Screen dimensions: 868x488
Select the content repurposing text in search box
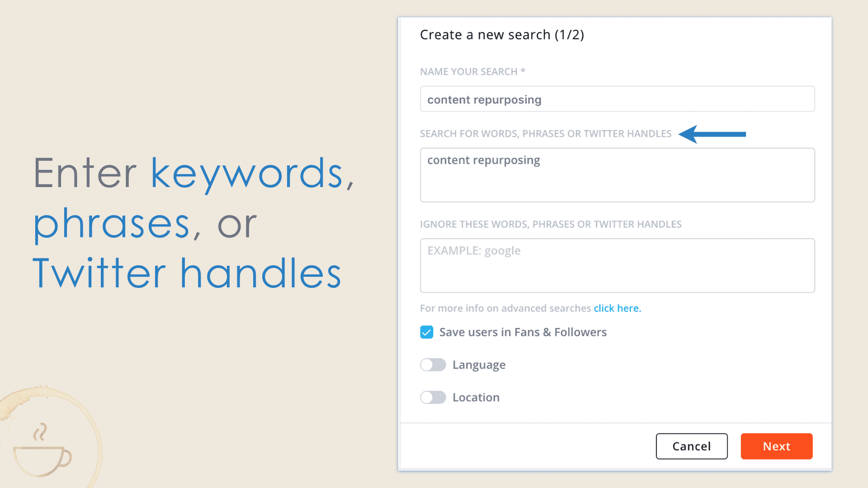coord(483,160)
